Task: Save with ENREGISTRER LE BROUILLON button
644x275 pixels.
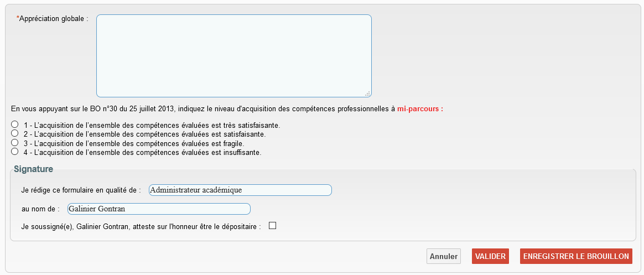Action: click(576, 256)
